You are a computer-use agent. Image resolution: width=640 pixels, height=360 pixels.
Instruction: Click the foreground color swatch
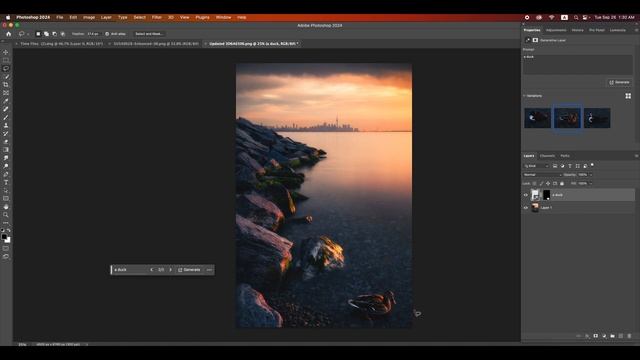(x=4, y=236)
